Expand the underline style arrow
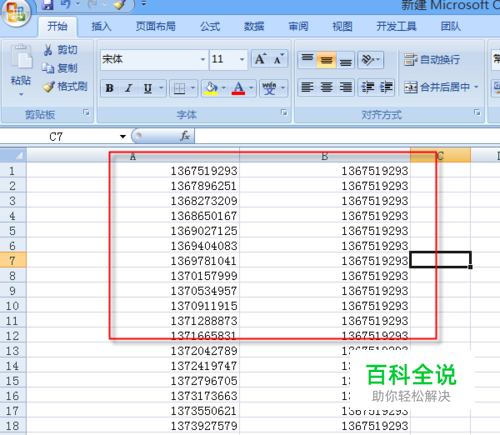 pyautogui.click(x=161, y=88)
